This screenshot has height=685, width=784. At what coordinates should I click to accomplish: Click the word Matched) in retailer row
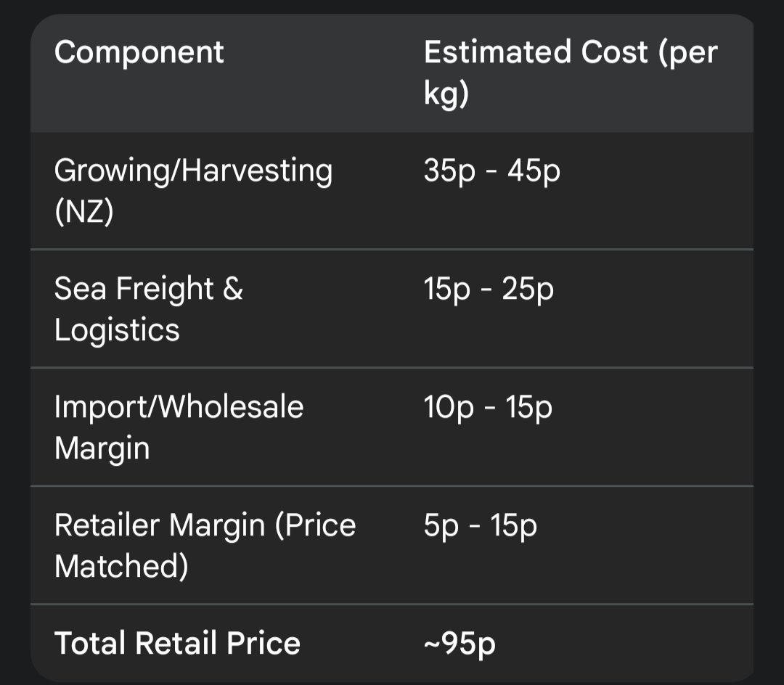tap(121, 567)
